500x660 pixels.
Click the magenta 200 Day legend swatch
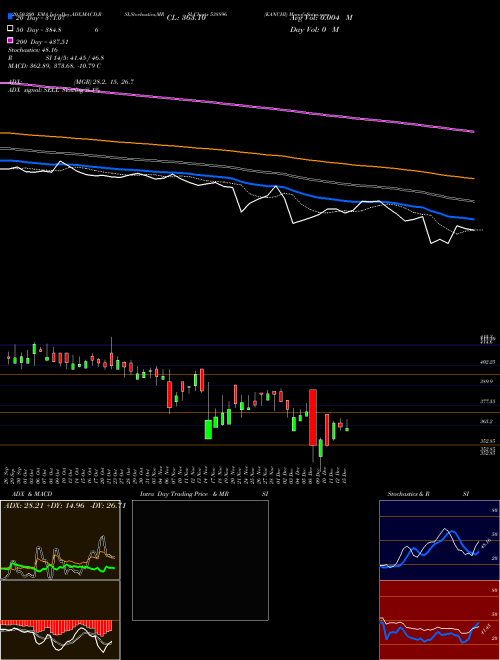point(10,40)
